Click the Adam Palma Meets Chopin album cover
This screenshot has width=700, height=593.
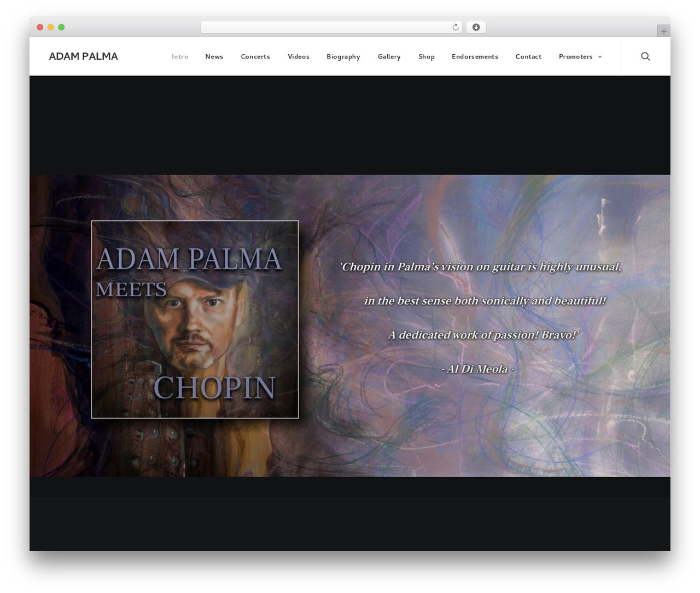tap(195, 319)
